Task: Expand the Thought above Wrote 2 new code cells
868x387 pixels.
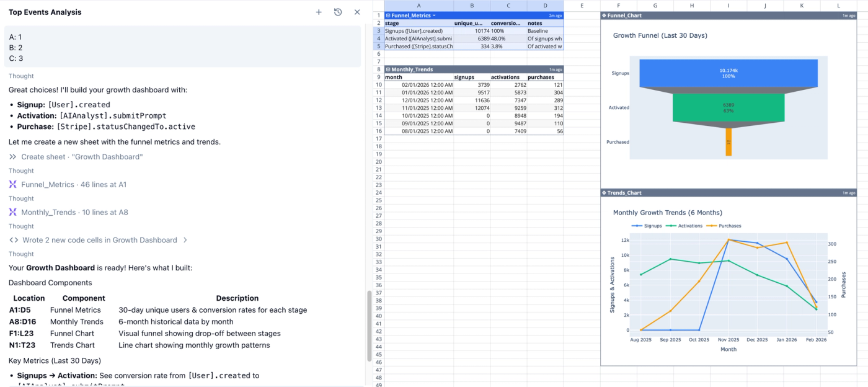Action: coord(21,226)
